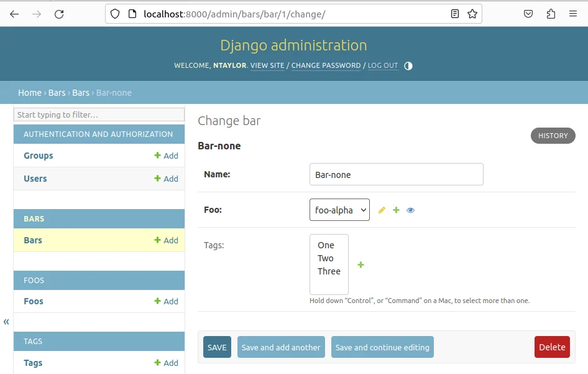Screen dimensions: 588x374
Task: Toggle reader view in address bar
Action: 455,14
